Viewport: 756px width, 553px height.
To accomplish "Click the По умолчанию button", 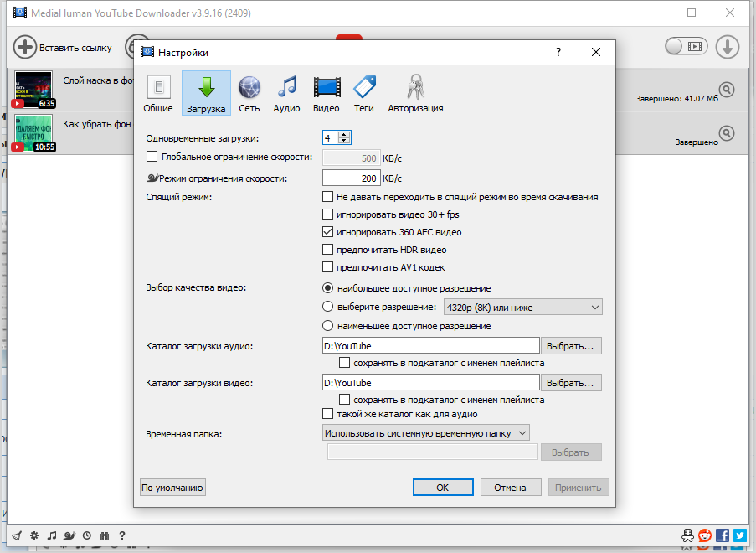I will [x=172, y=488].
